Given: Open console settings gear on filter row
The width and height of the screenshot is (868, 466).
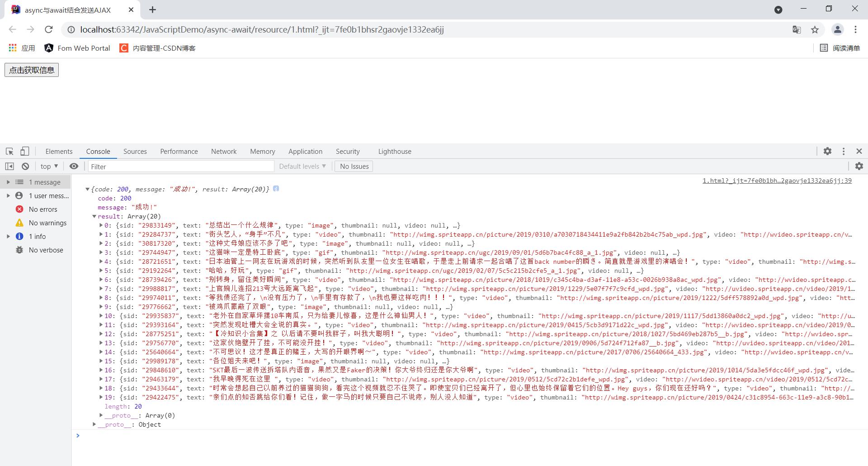Looking at the screenshot, I should coord(859,166).
